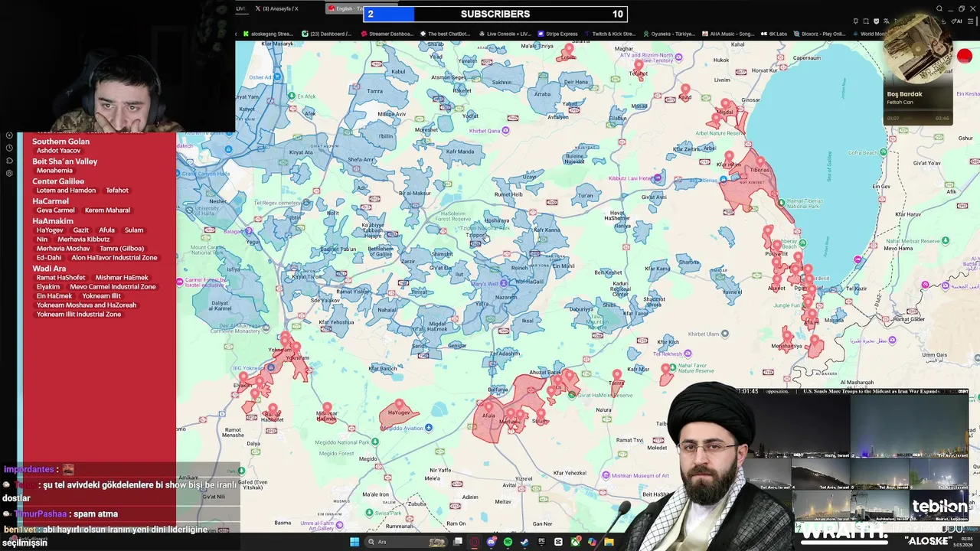Screen dimensions: 980x551
Task: Click 'Khirbet Qana' map marker
Action: pos(505,131)
